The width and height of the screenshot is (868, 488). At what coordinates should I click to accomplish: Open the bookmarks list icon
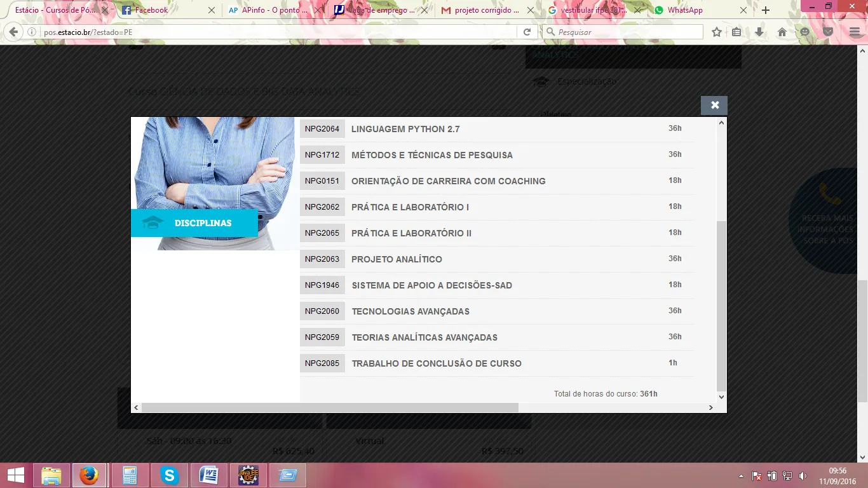(737, 32)
